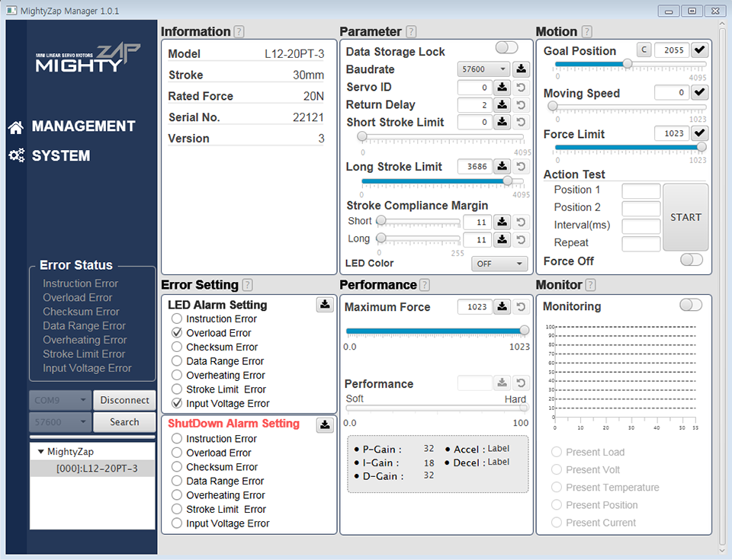Check ShutDown alarm Overload Error
This screenshot has width=732, height=560.
[177, 453]
